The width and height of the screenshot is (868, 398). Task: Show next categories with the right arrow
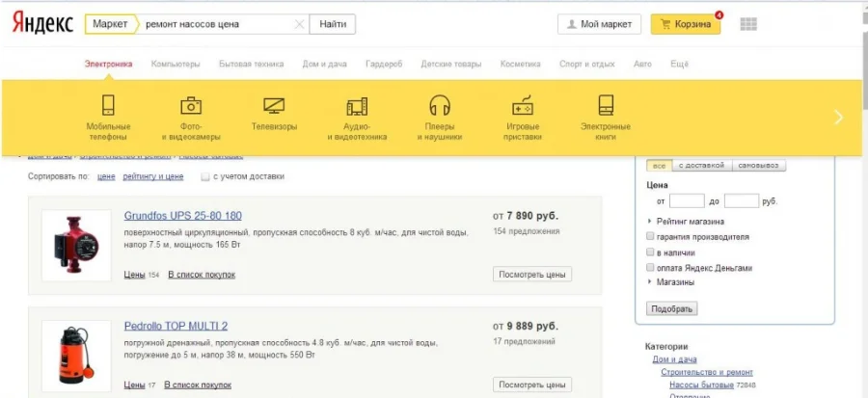839,118
